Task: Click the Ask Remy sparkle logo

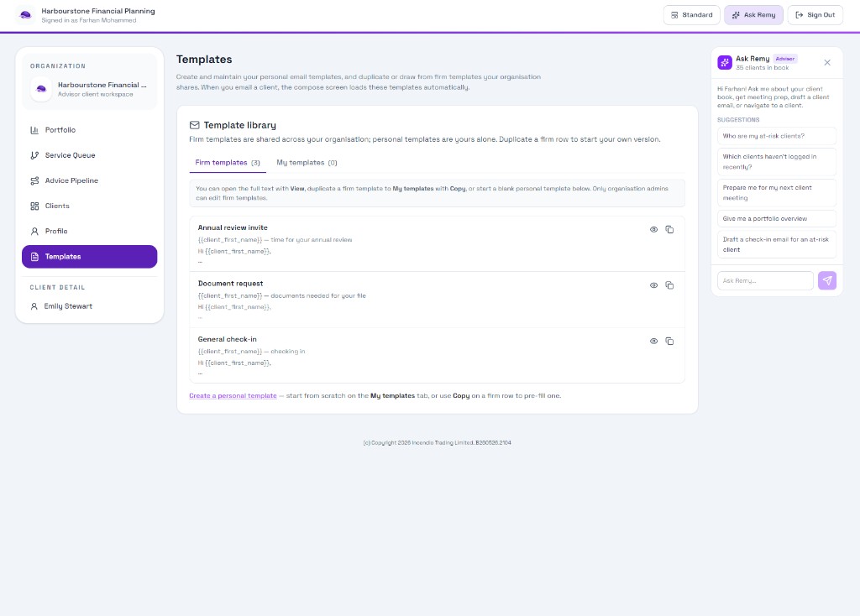Action: click(725, 62)
